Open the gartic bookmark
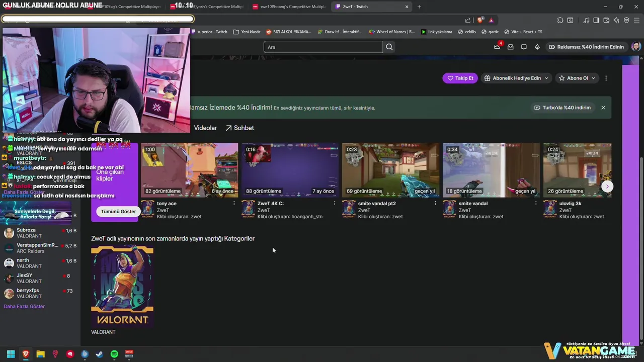The width and height of the screenshot is (644, 362). click(490, 32)
